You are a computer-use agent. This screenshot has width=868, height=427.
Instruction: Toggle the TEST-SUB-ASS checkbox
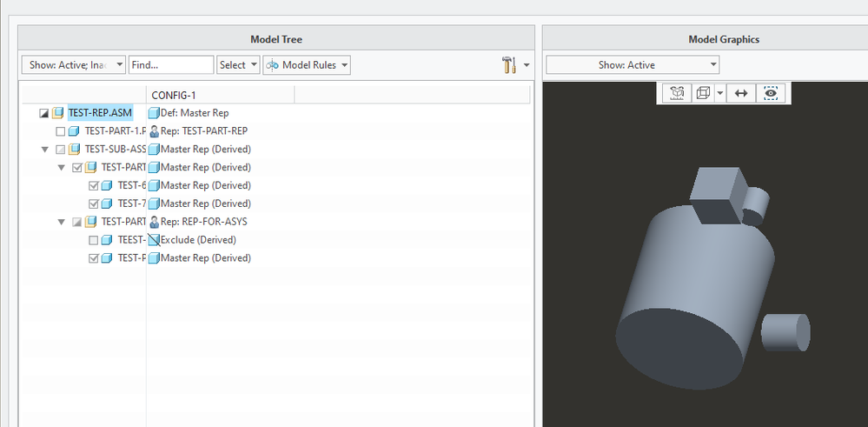(60, 150)
